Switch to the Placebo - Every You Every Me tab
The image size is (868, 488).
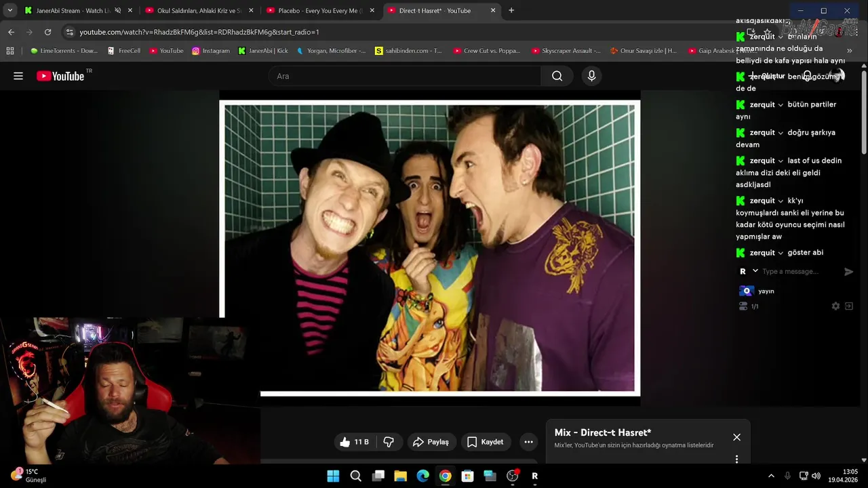click(321, 11)
